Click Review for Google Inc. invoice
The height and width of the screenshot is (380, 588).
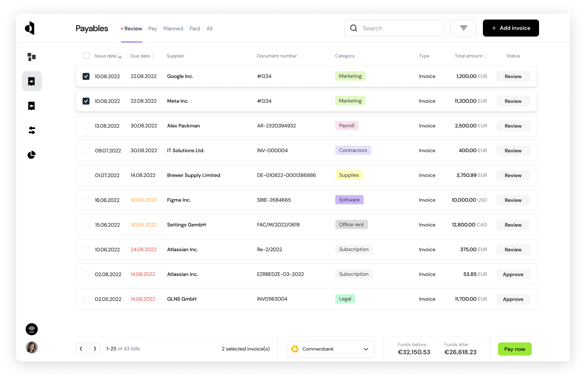click(513, 77)
